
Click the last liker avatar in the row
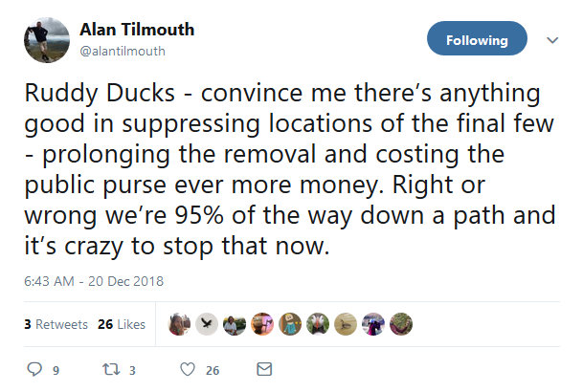pyautogui.click(x=402, y=324)
